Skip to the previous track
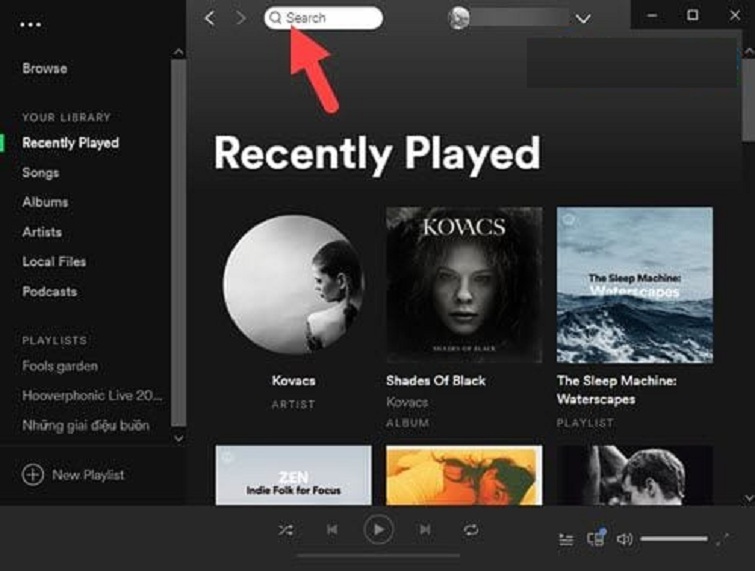 coord(332,530)
